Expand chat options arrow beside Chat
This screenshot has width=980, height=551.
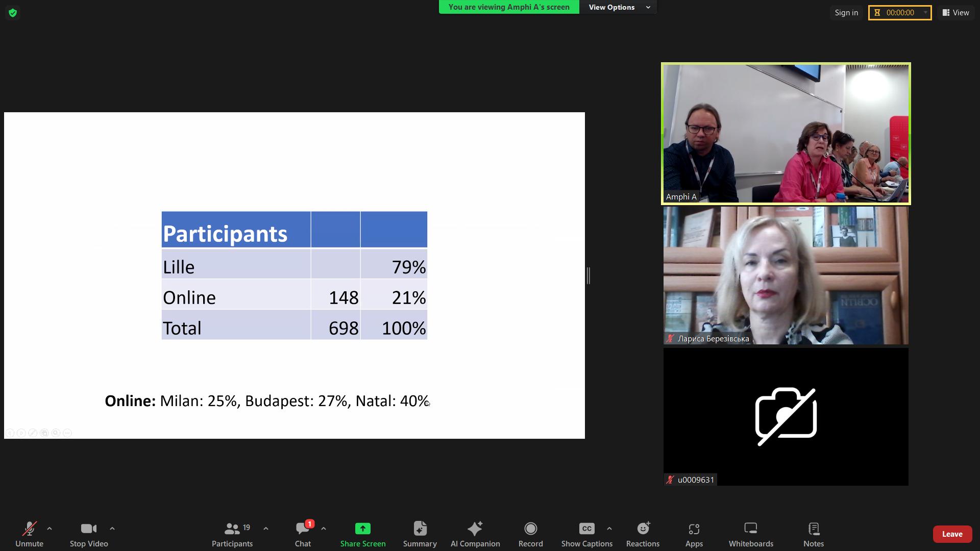click(x=324, y=529)
